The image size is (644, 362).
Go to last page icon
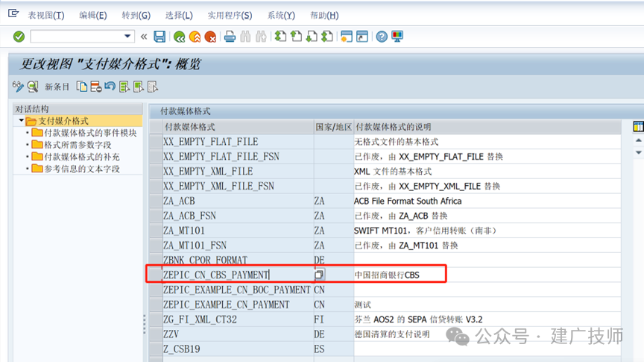[x=327, y=37]
